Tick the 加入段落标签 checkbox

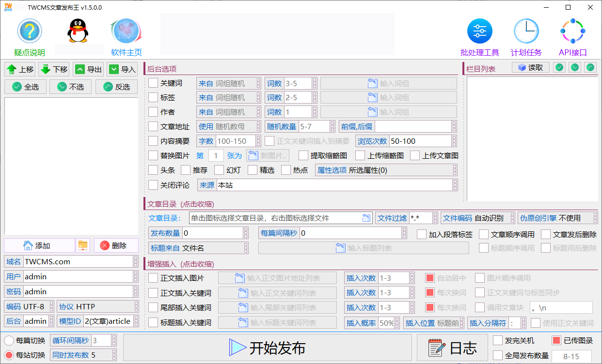click(x=422, y=234)
